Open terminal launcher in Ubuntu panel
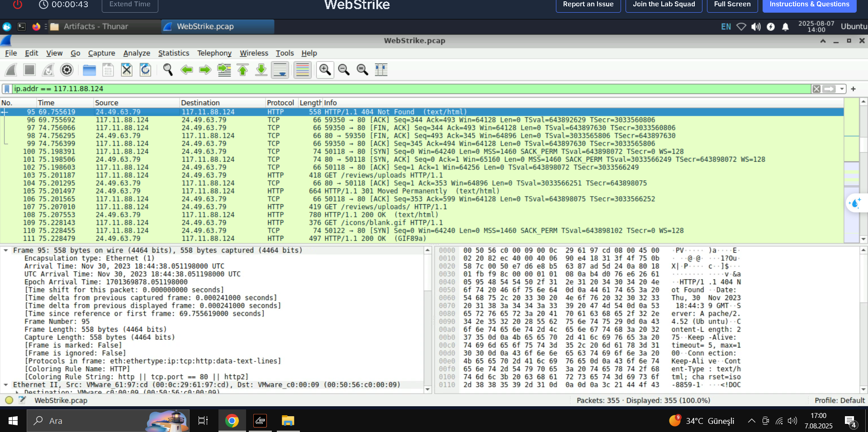Viewport: 868px width, 432px height. click(x=21, y=27)
